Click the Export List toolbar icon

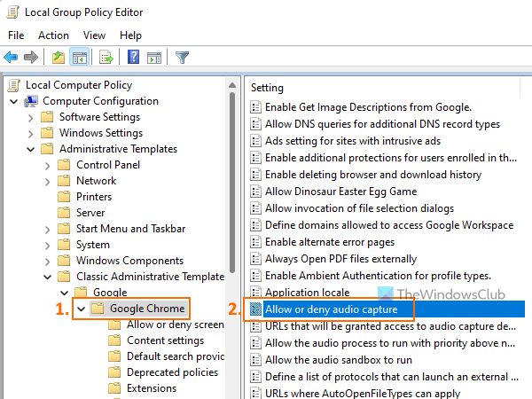(x=106, y=57)
